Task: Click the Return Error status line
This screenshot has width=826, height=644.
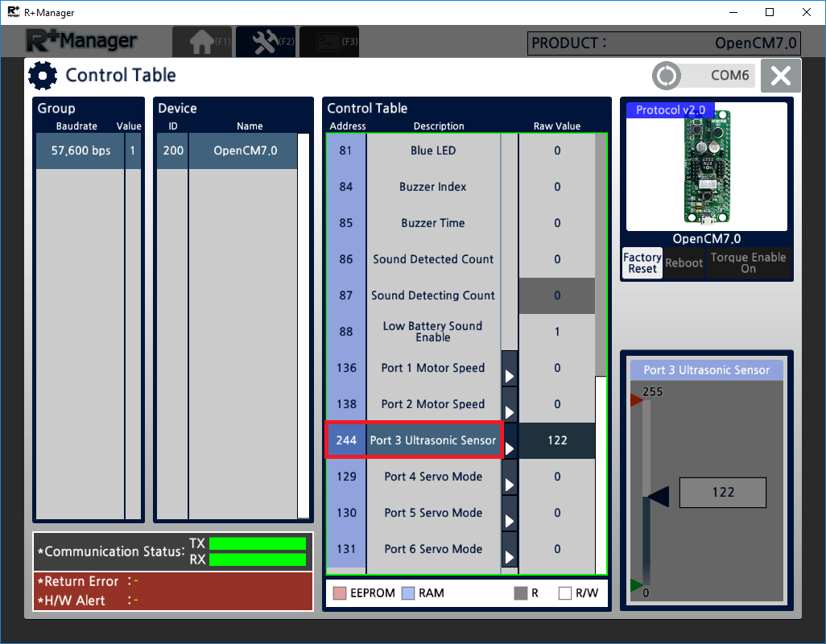Action: [x=88, y=581]
